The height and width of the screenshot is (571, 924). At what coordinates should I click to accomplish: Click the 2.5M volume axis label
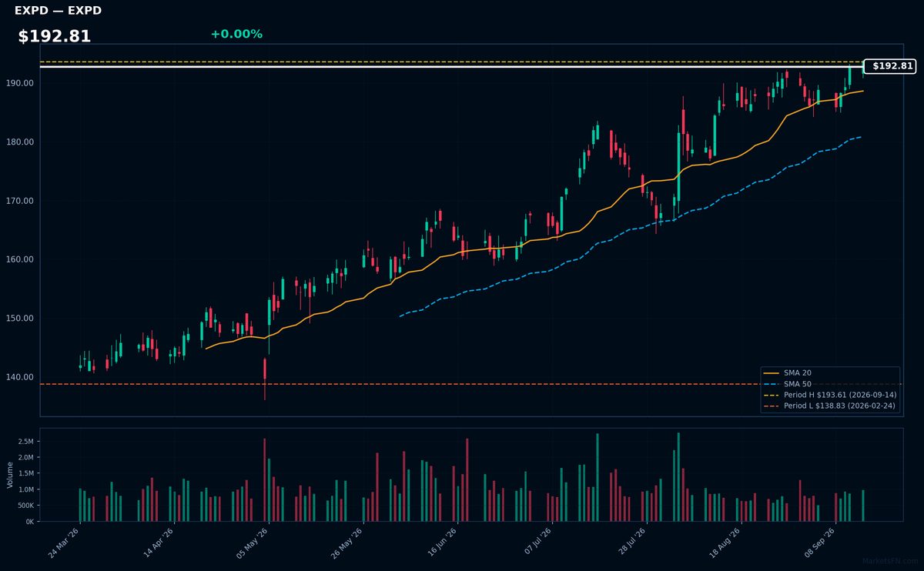point(26,442)
